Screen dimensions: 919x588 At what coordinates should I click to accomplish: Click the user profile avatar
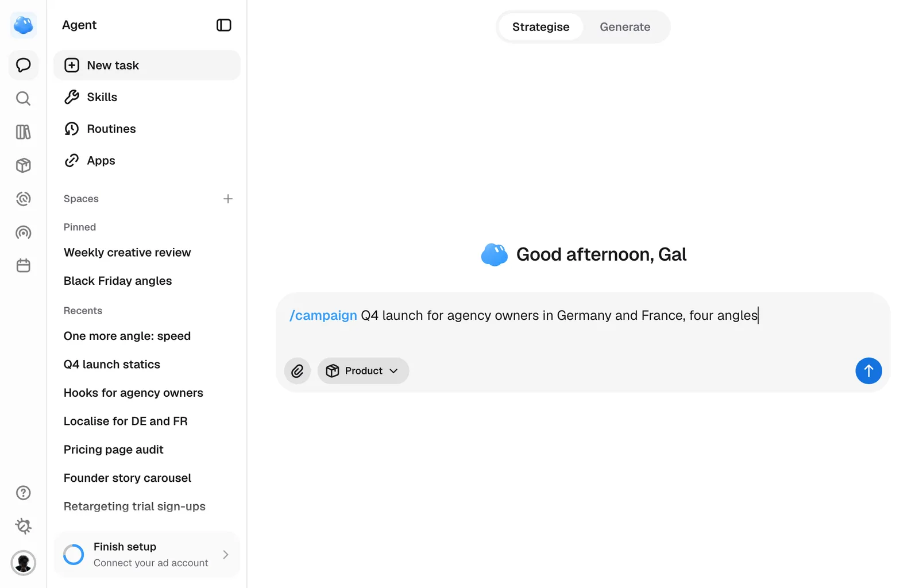tap(24, 563)
